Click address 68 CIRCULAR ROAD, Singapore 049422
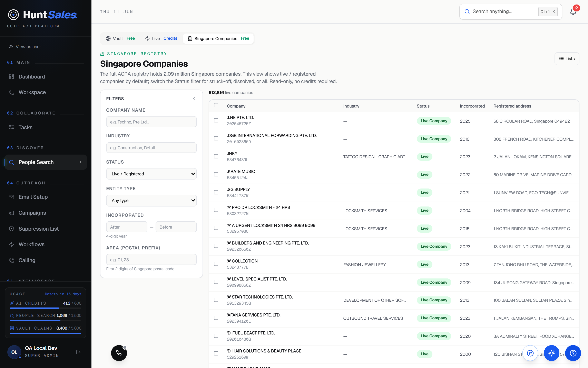588x368 pixels. point(531,121)
